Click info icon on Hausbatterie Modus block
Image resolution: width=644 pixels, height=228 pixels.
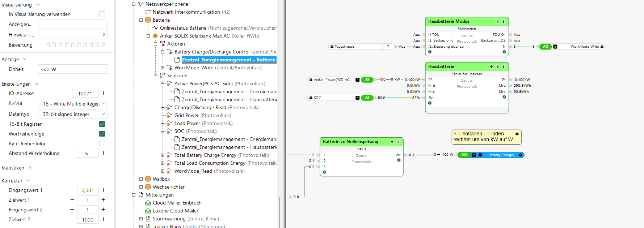(504, 22)
